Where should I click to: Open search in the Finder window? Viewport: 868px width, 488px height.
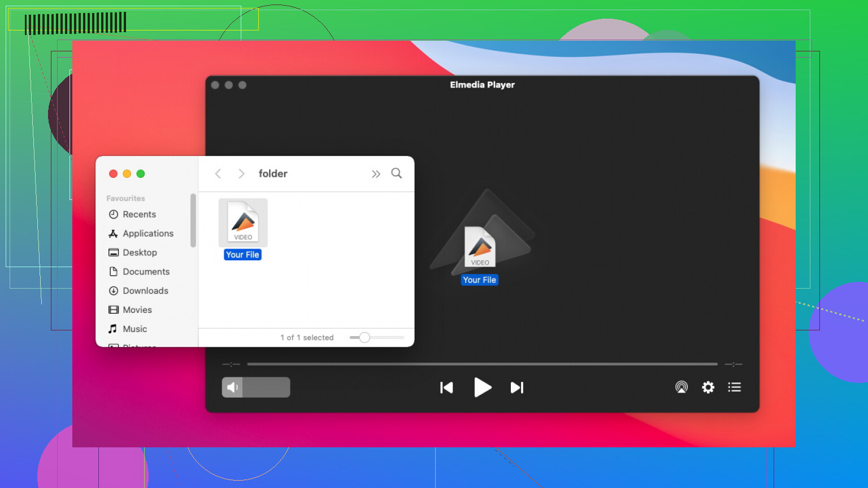397,173
